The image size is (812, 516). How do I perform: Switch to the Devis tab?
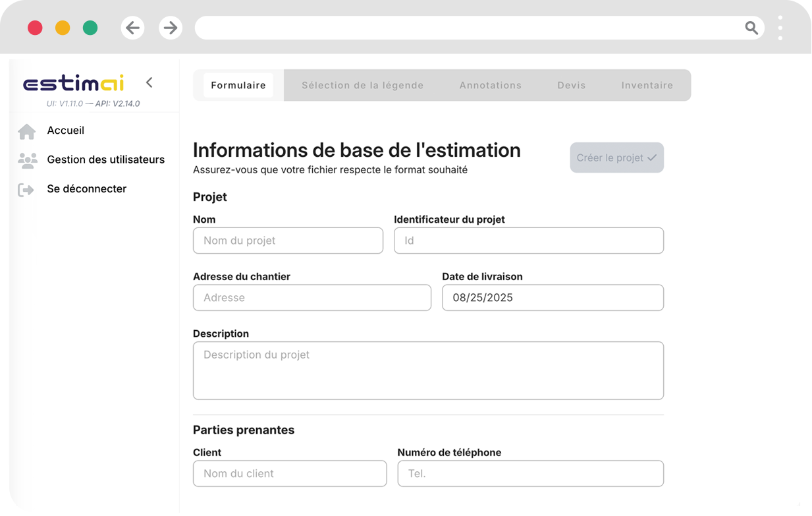click(x=572, y=85)
